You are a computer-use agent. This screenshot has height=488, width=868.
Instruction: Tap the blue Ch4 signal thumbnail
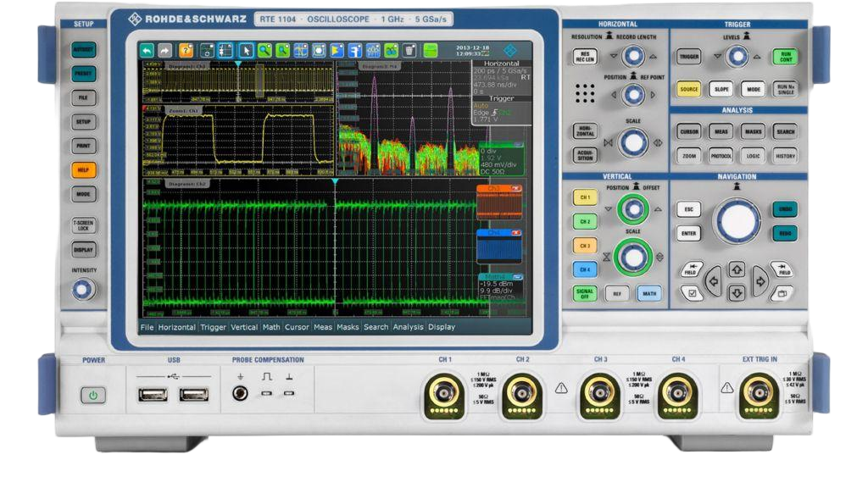(498, 246)
